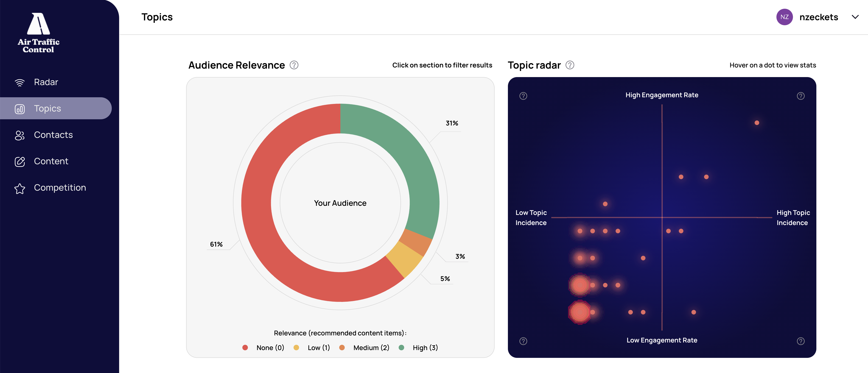Click top-left quadrant help icon in radar
The width and height of the screenshot is (868, 373).
[x=523, y=96]
